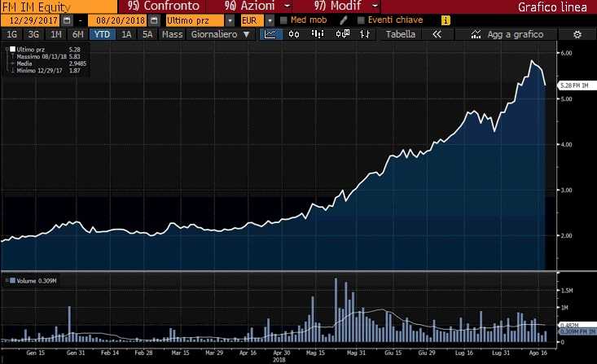597x364 pixels.
Task: Click the Mag 31 date axis label
Action: pyautogui.click(x=356, y=353)
